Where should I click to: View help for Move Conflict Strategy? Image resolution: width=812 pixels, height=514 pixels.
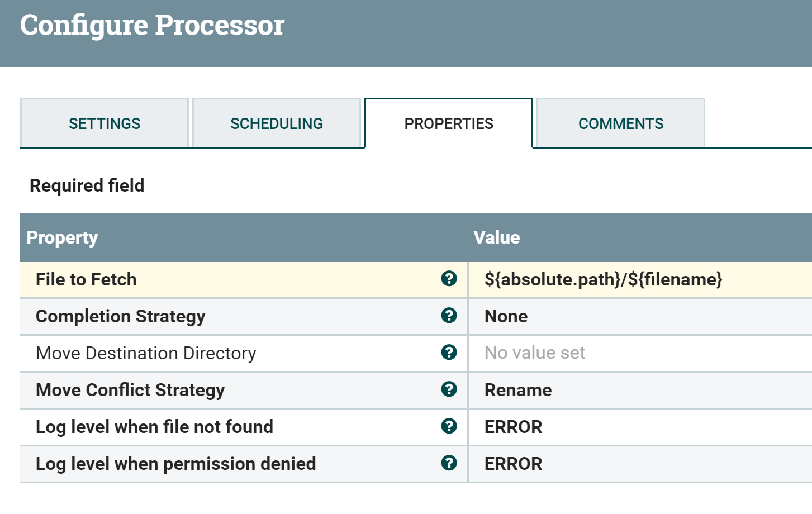point(448,389)
